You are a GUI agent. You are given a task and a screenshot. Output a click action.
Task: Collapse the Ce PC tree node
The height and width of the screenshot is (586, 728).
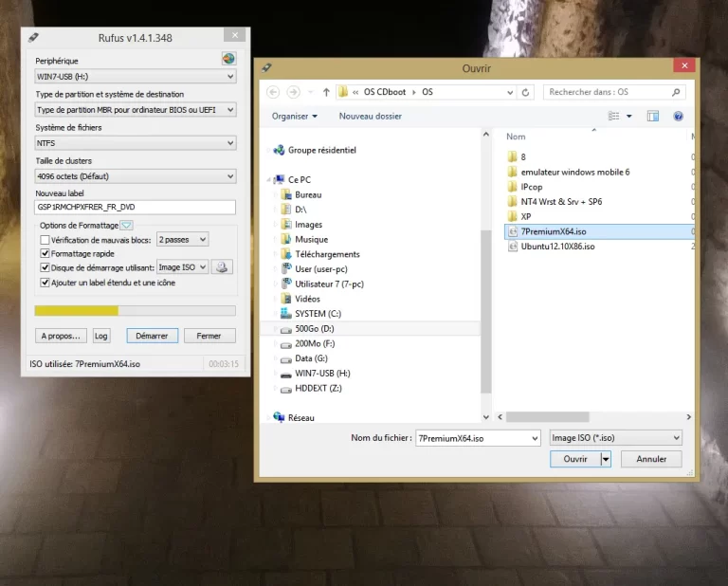click(269, 180)
